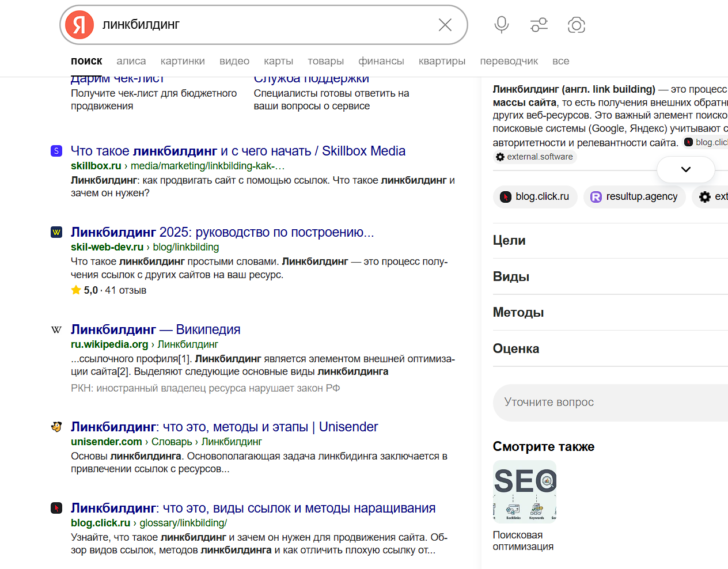This screenshot has height=569, width=728.
Task: Open Skillbox Media result title
Action: click(238, 151)
